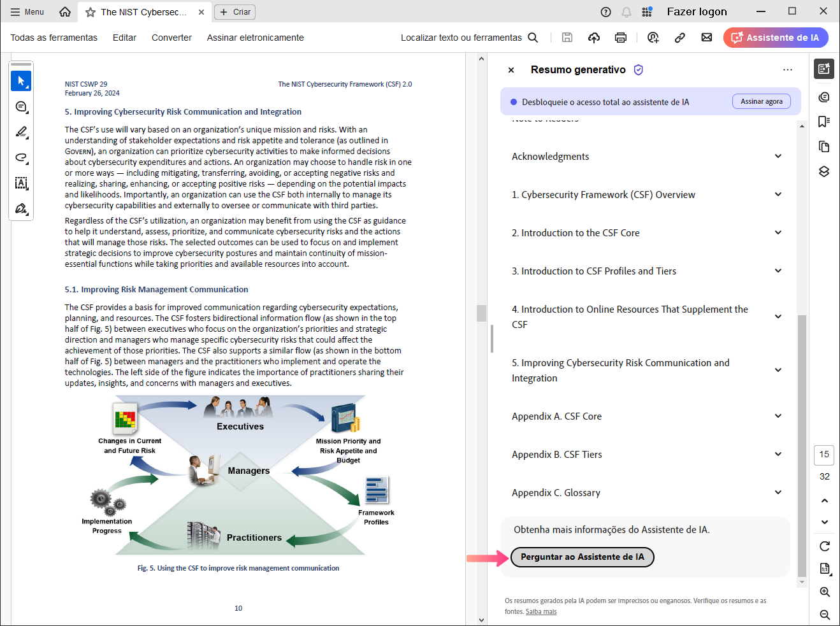The image size is (840, 626).
Task: Select the arrow selection tool
Action: click(x=21, y=81)
